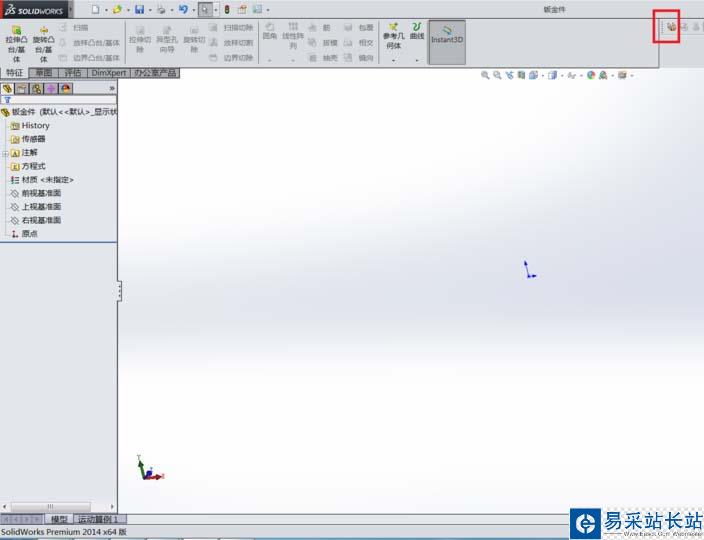Select the 拉伸凸台/基体 extrude boss tool
Image resolution: width=704 pixels, height=540 pixels.
pyautogui.click(x=17, y=44)
